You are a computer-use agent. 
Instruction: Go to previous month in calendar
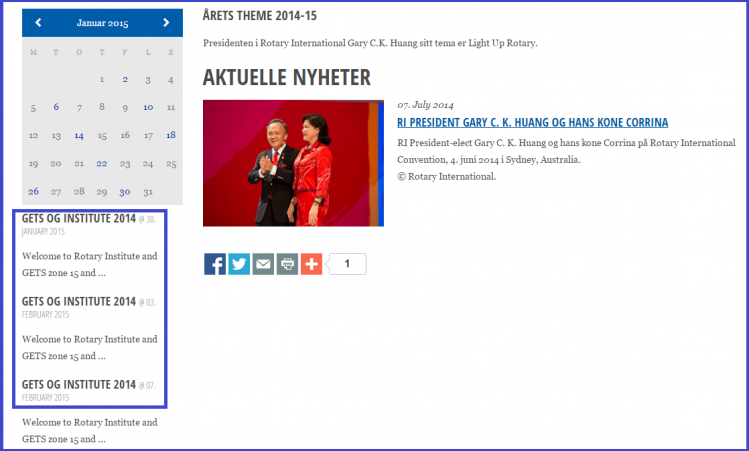pos(38,22)
